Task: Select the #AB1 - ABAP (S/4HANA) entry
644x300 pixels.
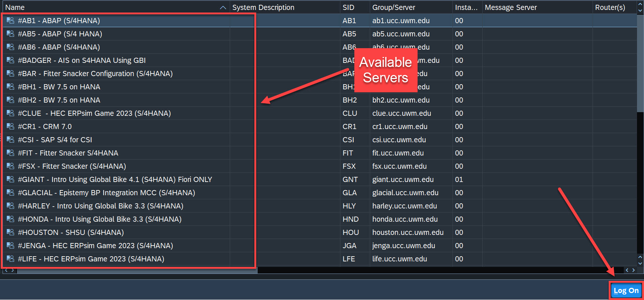Action: pos(59,21)
